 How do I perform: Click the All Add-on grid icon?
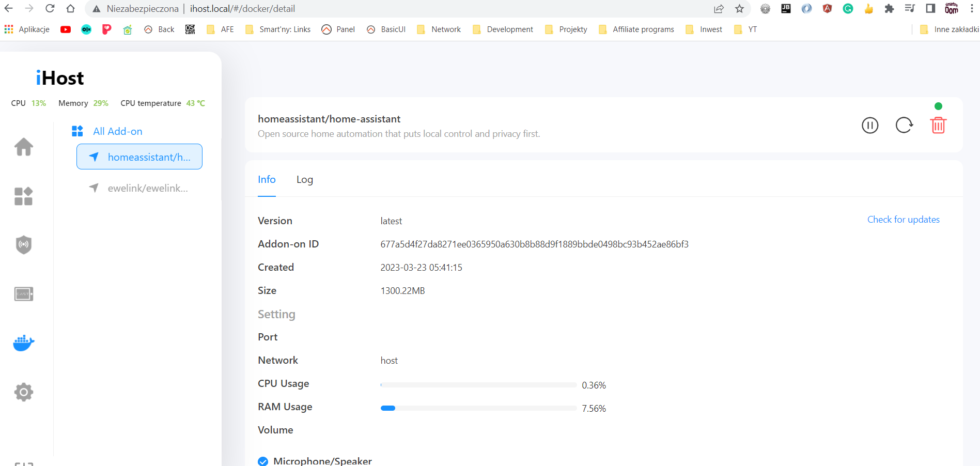tap(77, 131)
